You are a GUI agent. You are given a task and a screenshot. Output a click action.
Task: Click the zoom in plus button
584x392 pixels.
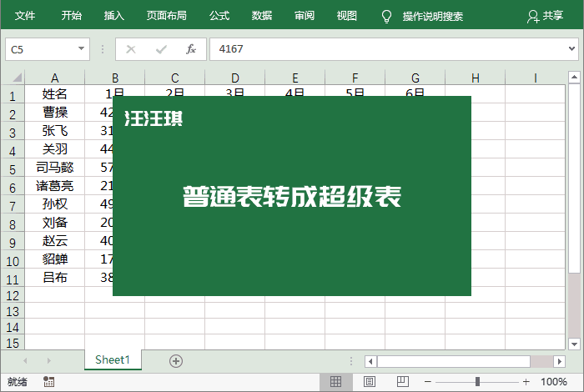point(526,382)
